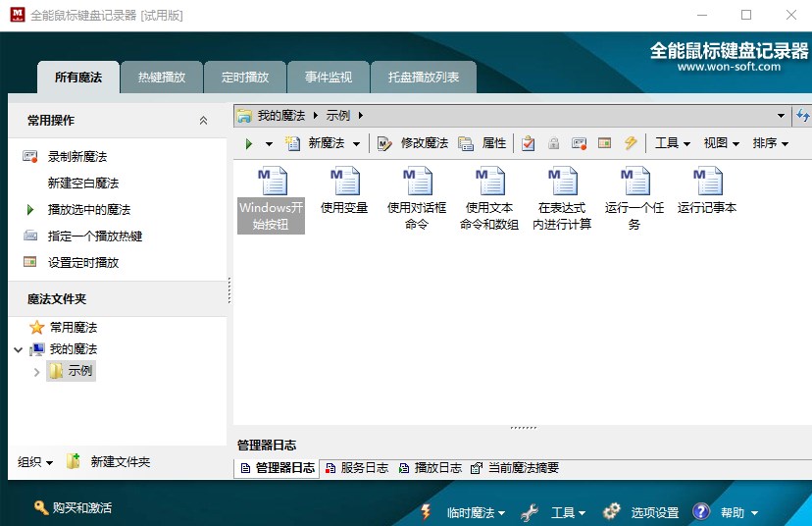Collapse the 我的魔法 tree node
The height and width of the screenshot is (526, 812).
pos(19,349)
